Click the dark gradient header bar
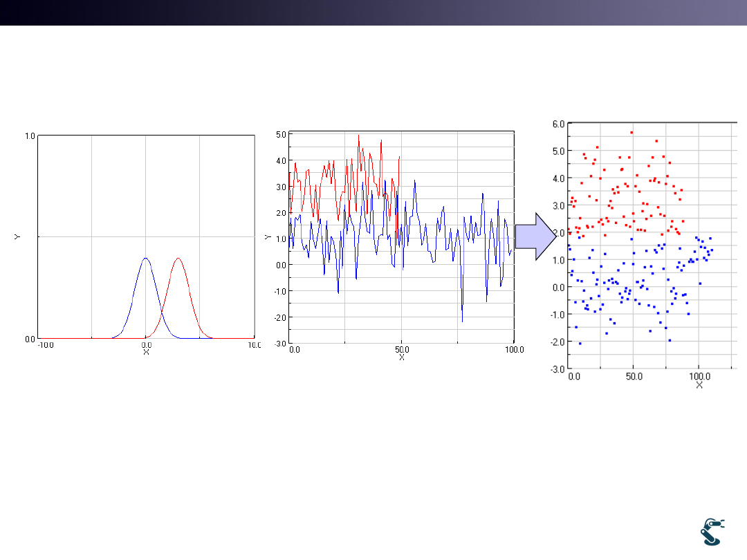This screenshot has width=747, height=560. [x=373, y=12]
